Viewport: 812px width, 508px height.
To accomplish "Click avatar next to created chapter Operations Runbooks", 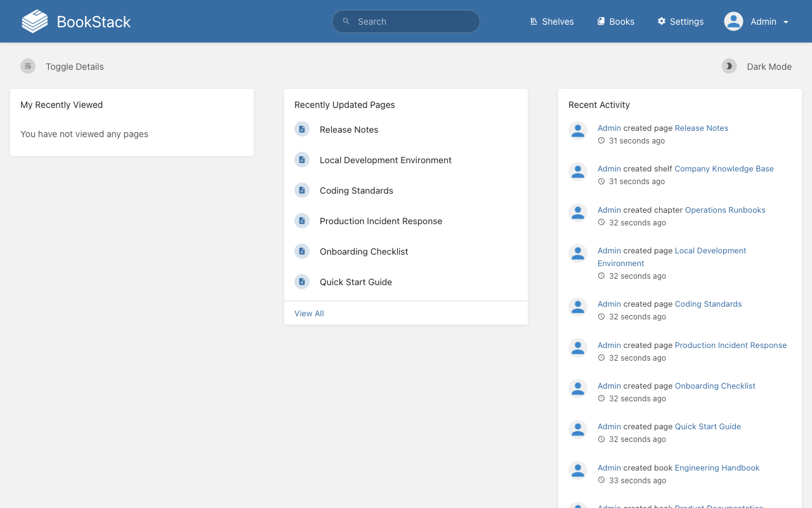I will 578,213.
